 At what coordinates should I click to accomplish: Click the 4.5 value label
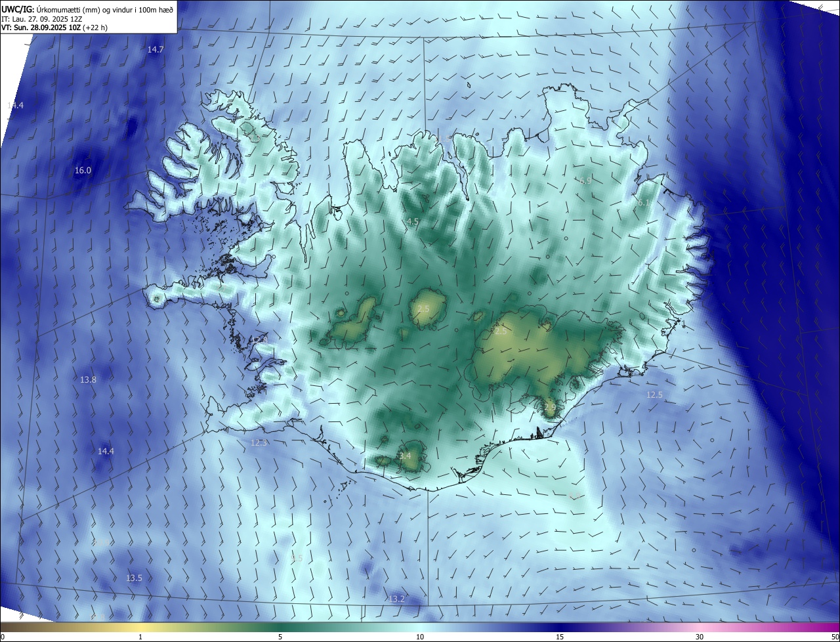pyautogui.click(x=413, y=222)
